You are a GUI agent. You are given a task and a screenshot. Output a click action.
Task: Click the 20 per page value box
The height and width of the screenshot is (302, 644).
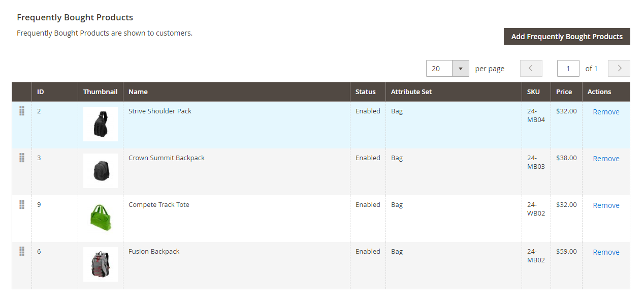439,68
